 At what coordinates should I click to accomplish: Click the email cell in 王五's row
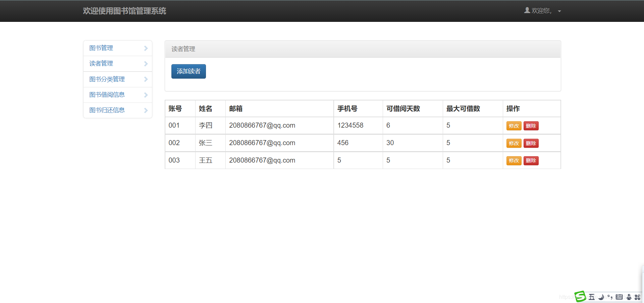pos(280,160)
